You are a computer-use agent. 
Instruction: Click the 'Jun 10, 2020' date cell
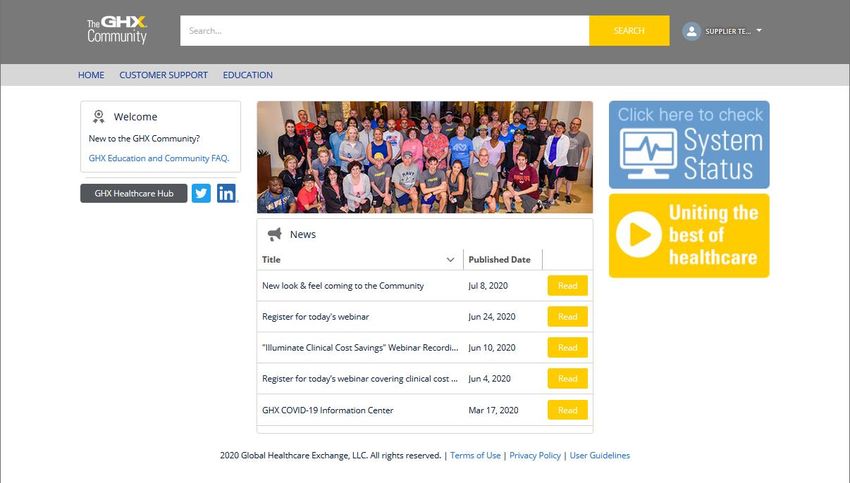pyautogui.click(x=492, y=347)
